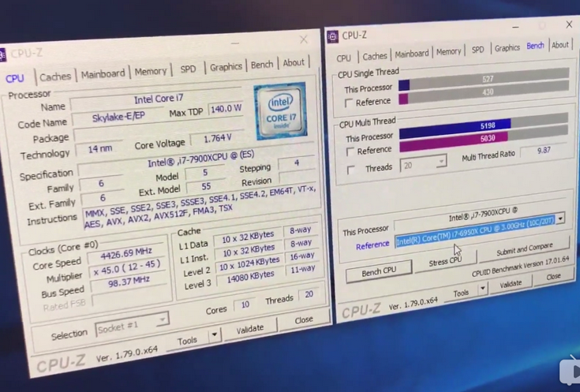
Task: Open the Caches tab in Bench window
Action: pyautogui.click(x=374, y=56)
